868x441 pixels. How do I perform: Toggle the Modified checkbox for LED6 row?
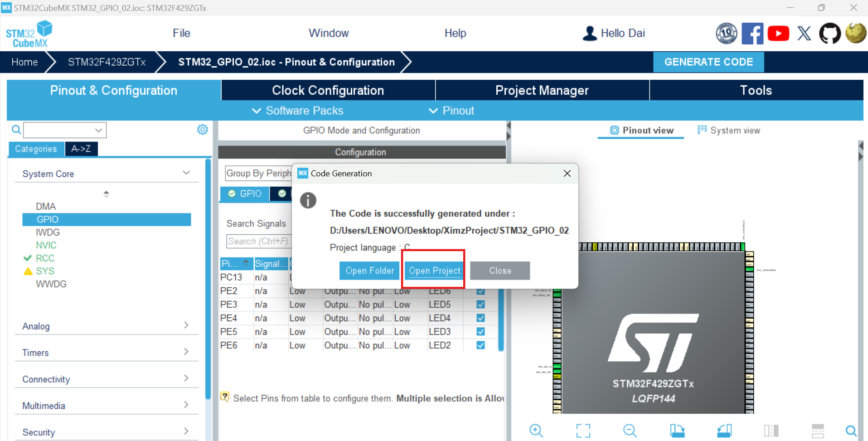pyautogui.click(x=481, y=291)
